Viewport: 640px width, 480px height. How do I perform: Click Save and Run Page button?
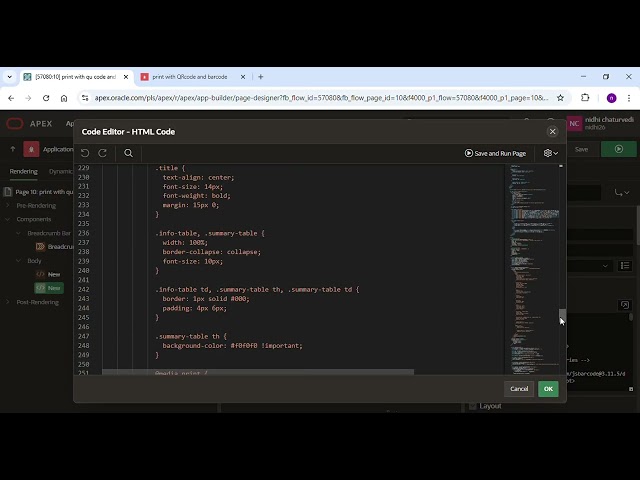click(x=495, y=153)
